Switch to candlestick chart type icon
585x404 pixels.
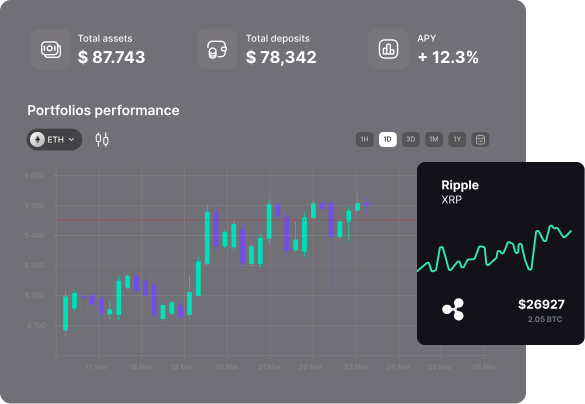point(102,140)
